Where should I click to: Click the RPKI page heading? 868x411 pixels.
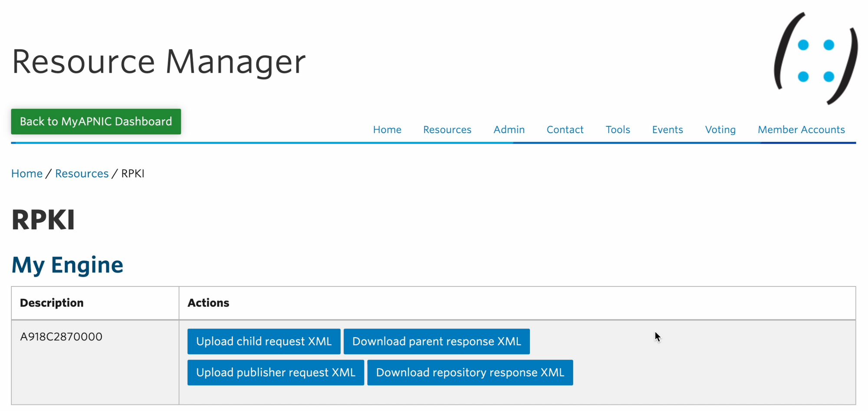pyautogui.click(x=43, y=219)
